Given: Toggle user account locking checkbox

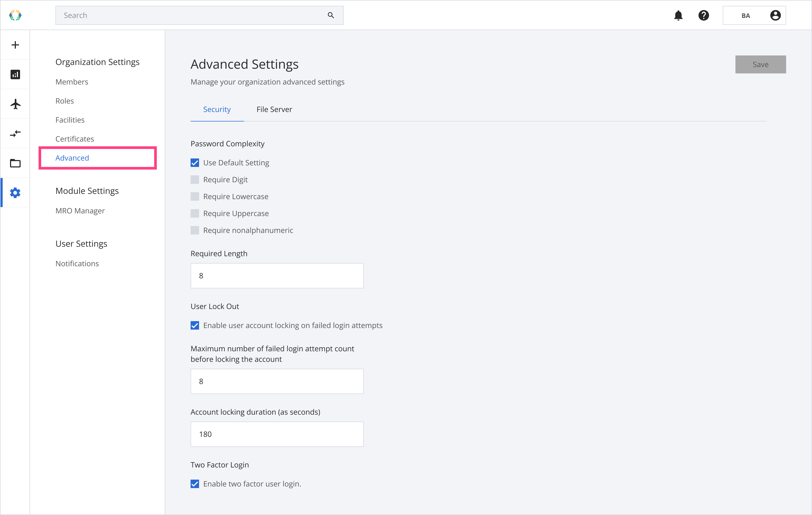Looking at the screenshot, I should (x=195, y=325).
